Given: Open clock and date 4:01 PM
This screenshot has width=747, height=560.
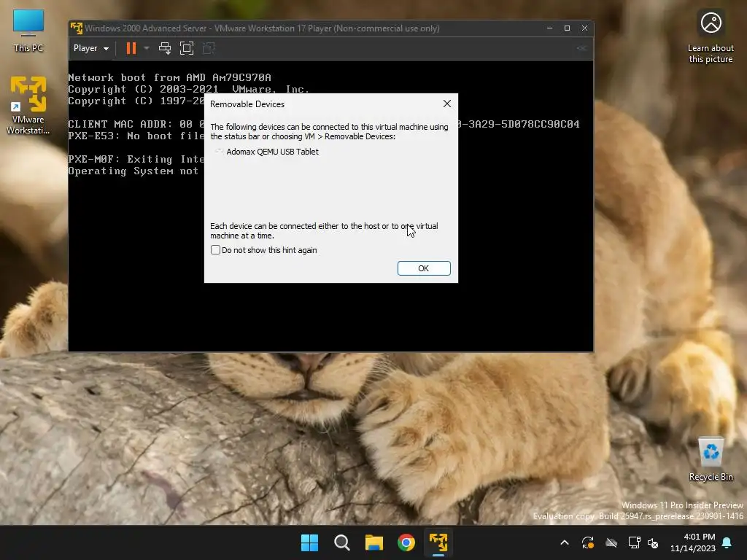Looking at the screenshot, I should [693, 542].
